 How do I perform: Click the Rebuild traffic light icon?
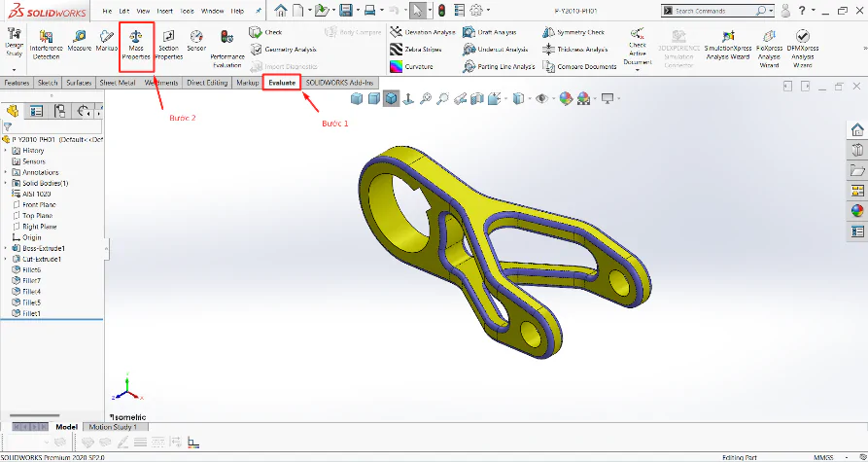[441, 10]
